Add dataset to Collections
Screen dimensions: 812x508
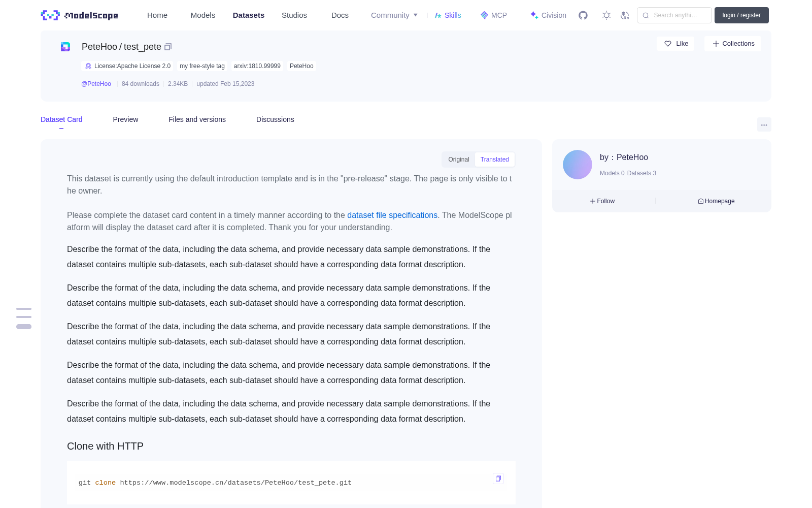coord(733,44)
